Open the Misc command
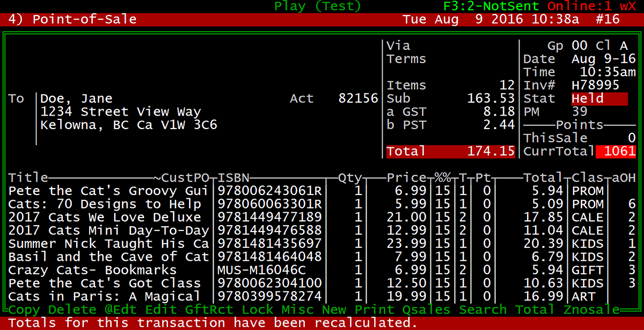This screenshot has height=330, width=644. click(297, 310)
